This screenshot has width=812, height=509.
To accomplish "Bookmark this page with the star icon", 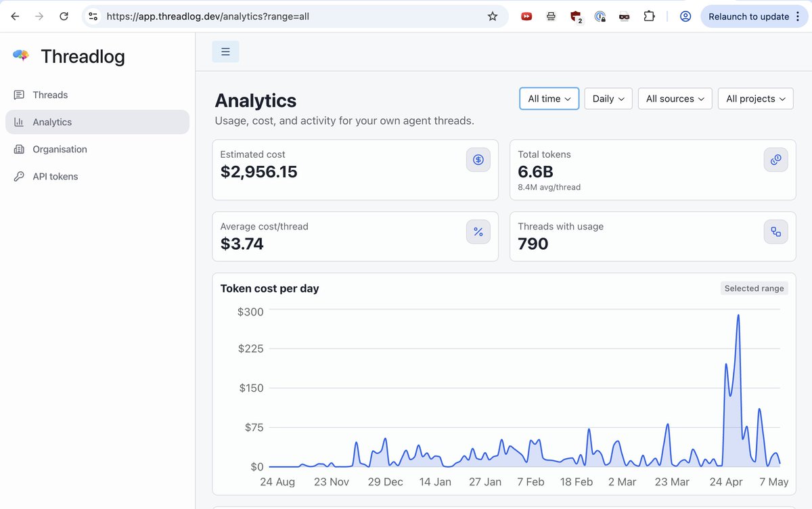I will (x=493, y=16).
